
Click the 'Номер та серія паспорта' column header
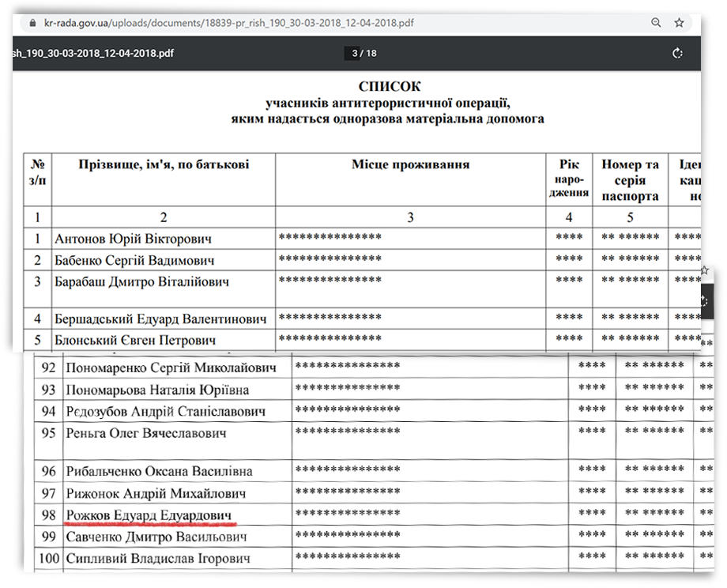click(630, 180)
